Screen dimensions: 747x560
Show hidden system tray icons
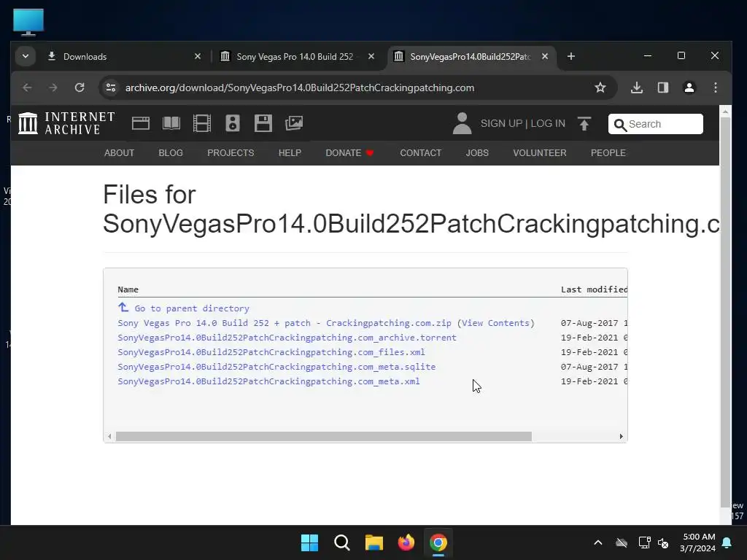tap(598, 542)
